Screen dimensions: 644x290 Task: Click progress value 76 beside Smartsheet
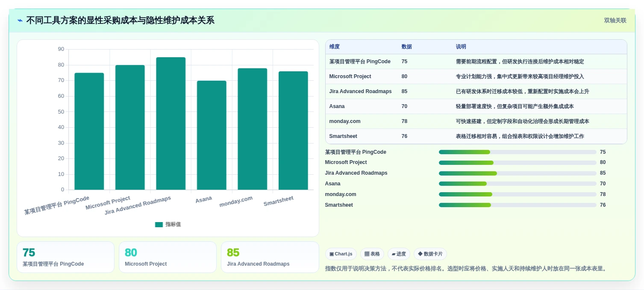pos(603,205)
